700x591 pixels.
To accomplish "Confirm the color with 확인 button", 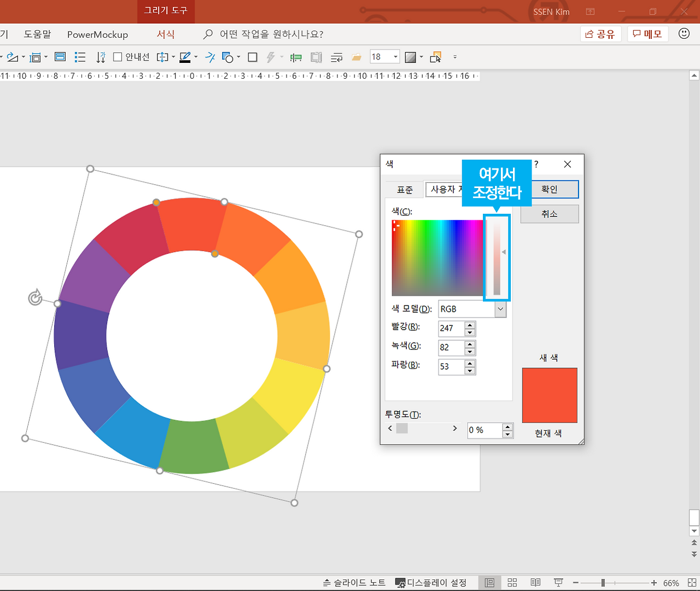I will [550, 190].
